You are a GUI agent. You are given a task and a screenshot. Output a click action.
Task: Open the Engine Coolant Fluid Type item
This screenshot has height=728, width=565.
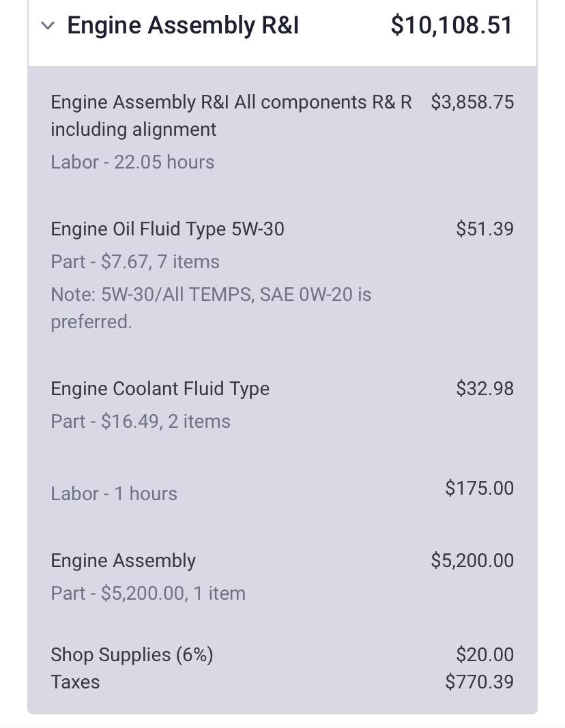pos(160,389)
